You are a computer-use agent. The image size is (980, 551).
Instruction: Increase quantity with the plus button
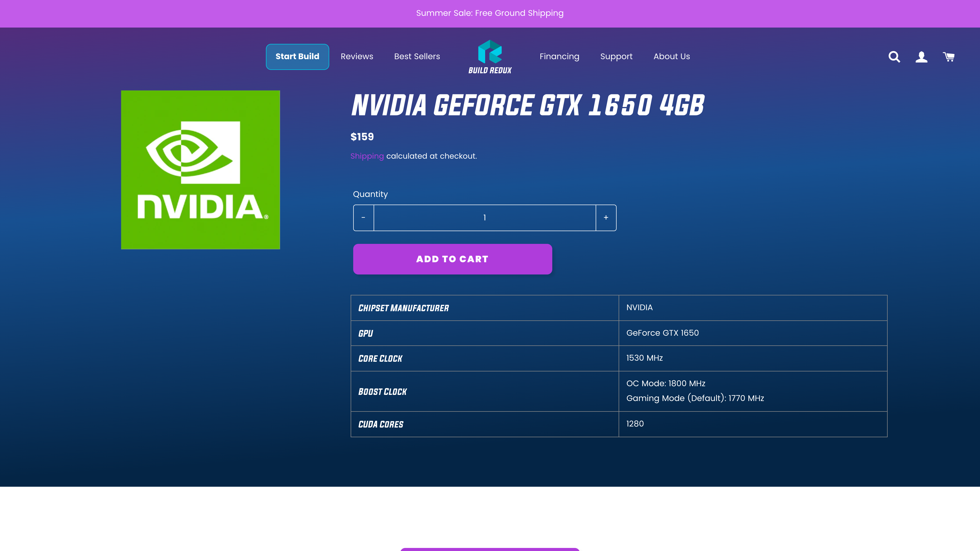point(606,218)
